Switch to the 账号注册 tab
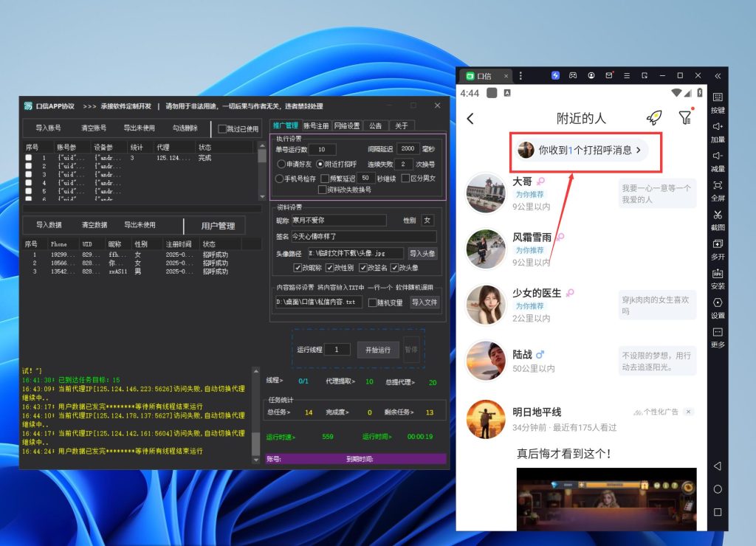 point(316,125)
